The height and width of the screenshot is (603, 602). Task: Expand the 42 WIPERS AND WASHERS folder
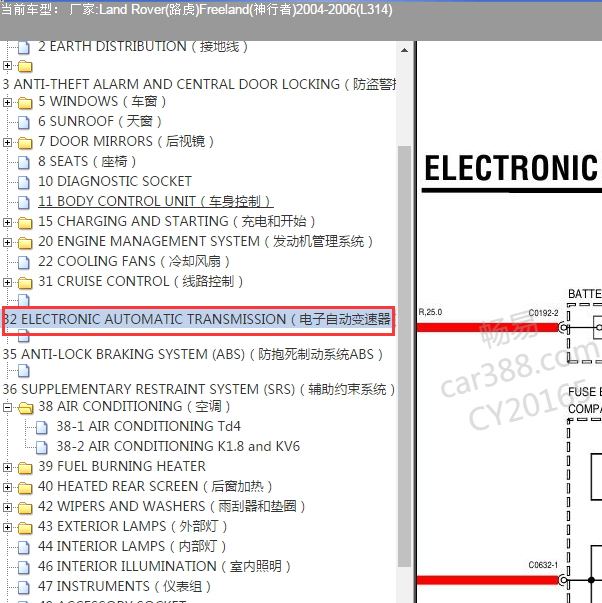7,507
